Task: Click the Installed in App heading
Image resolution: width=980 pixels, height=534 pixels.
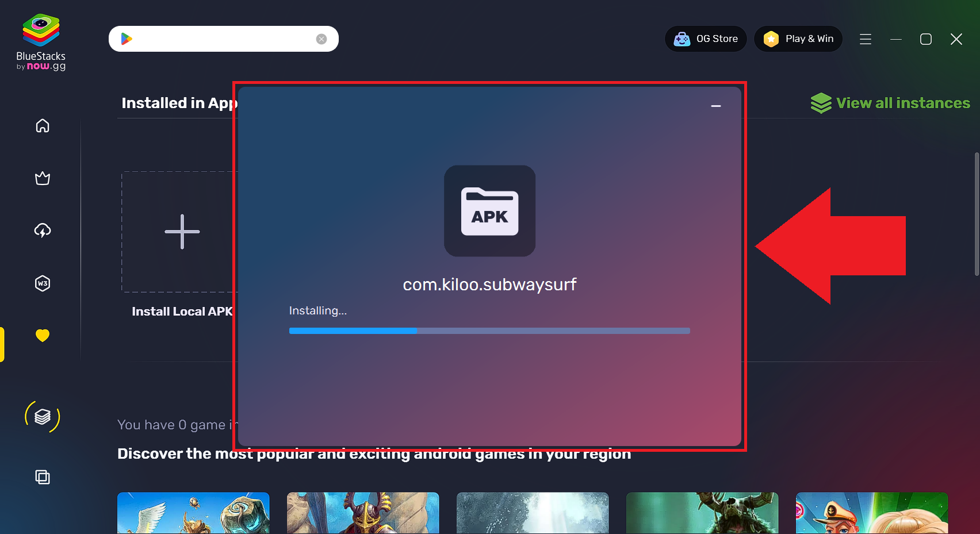Action: tap(179, 103)
